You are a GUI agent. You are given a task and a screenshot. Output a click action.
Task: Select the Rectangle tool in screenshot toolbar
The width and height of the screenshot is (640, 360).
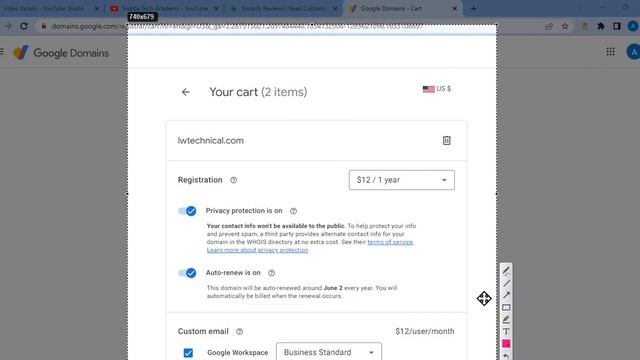506,307
